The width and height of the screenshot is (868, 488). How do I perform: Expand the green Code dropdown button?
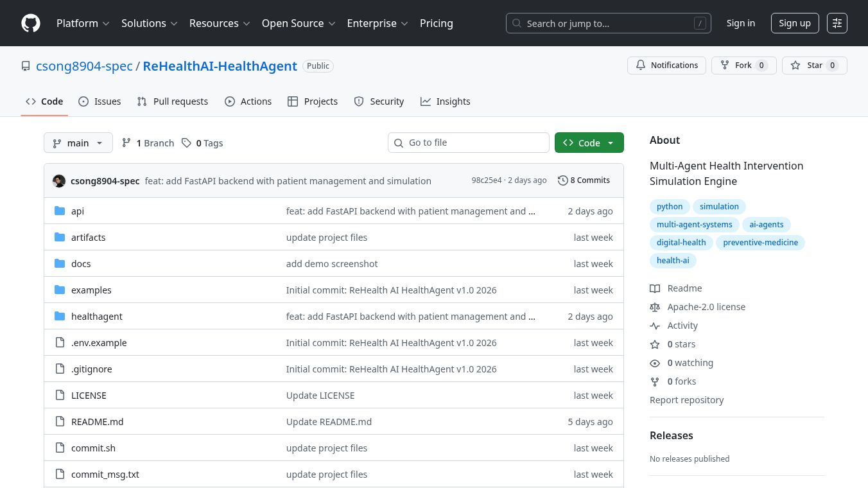point(589,143)
